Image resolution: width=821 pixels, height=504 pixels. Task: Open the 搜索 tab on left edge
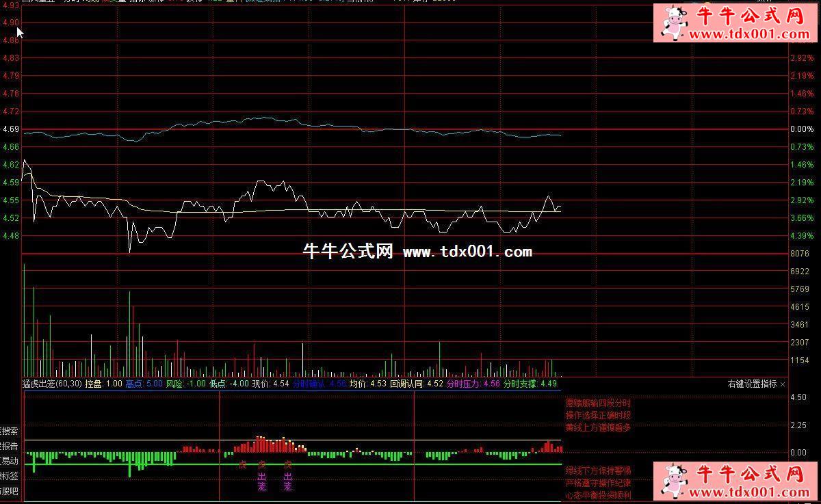point(9,432)
